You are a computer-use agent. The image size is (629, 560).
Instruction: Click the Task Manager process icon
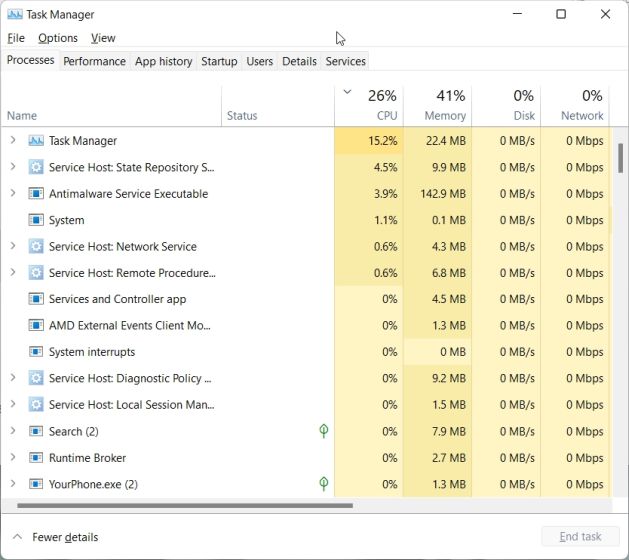click(36, 141)
